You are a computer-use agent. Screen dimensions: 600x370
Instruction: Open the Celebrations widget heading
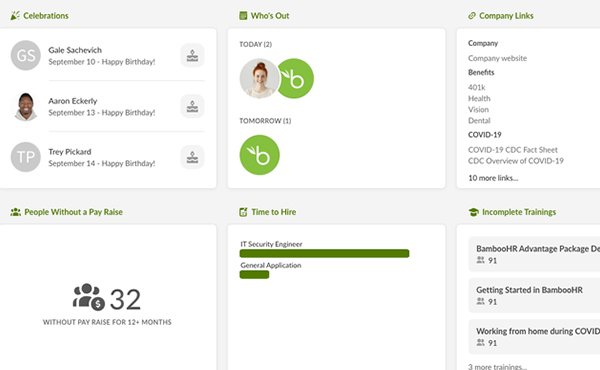(x=46, y=16)
